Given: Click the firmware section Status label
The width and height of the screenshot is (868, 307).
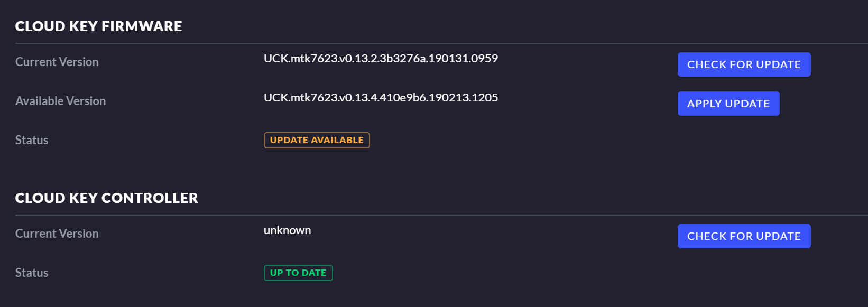Looking at the screenshot, I should (x=32, y=140).
